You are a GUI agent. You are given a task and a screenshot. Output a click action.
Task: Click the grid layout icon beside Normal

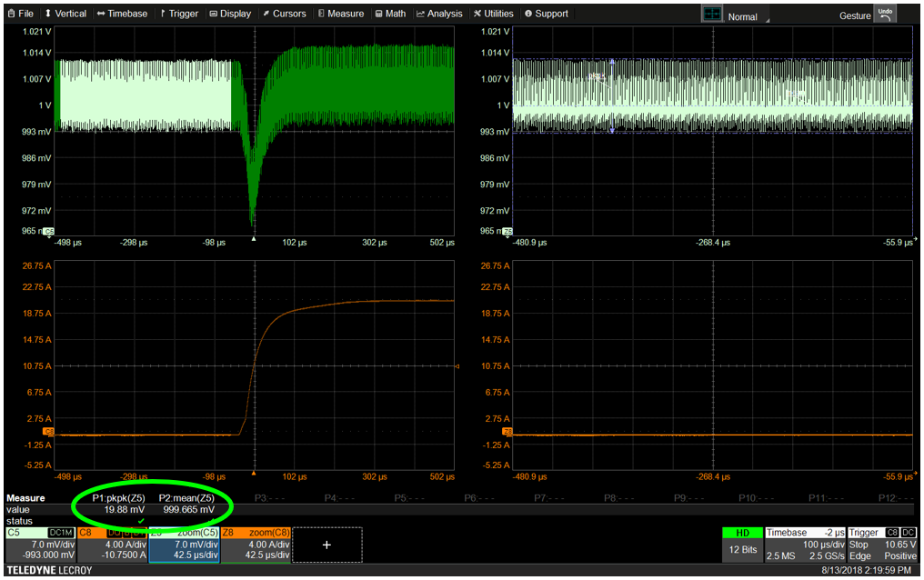[x=711, y=15]
